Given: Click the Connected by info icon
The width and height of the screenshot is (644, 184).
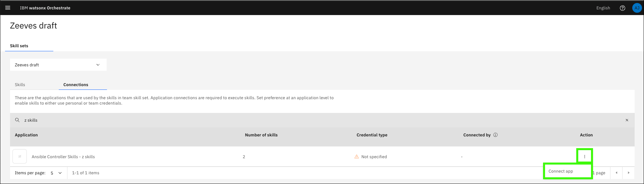Looking at the screenshot, I should point(495,135).
